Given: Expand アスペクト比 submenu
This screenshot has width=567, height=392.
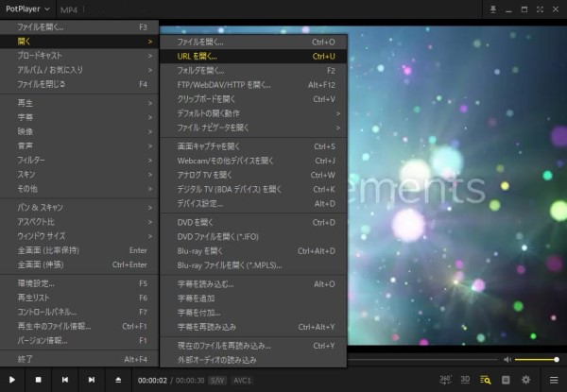Looking at the screenshot, I should (x=79, y=222).
